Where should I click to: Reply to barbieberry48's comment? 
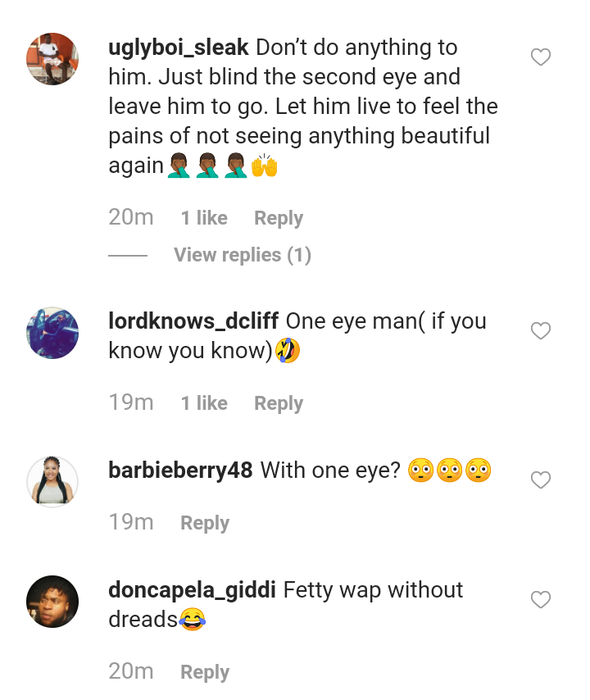tap(205, 523)
